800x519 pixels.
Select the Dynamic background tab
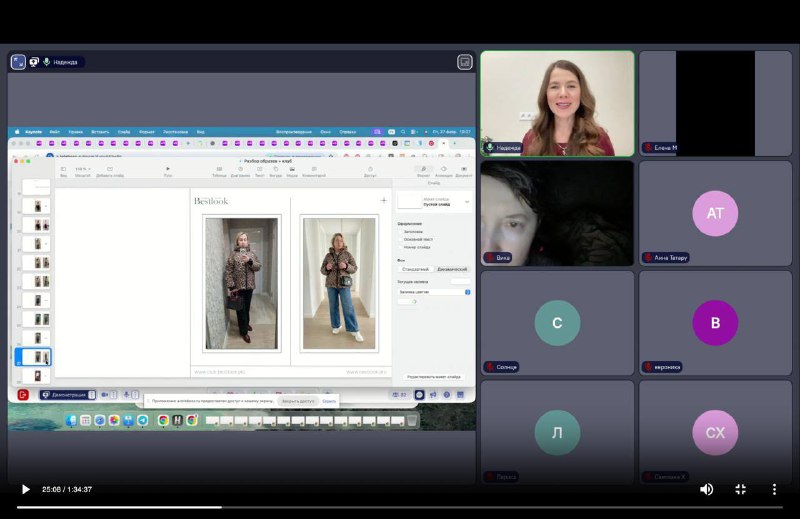450,269
